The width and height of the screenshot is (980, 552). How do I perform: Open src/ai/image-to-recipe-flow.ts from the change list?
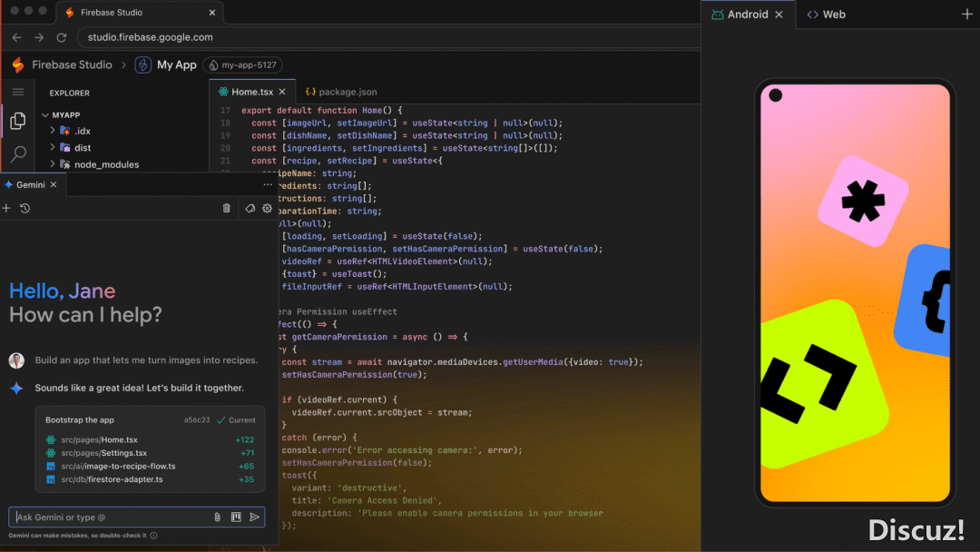(118, 466)
